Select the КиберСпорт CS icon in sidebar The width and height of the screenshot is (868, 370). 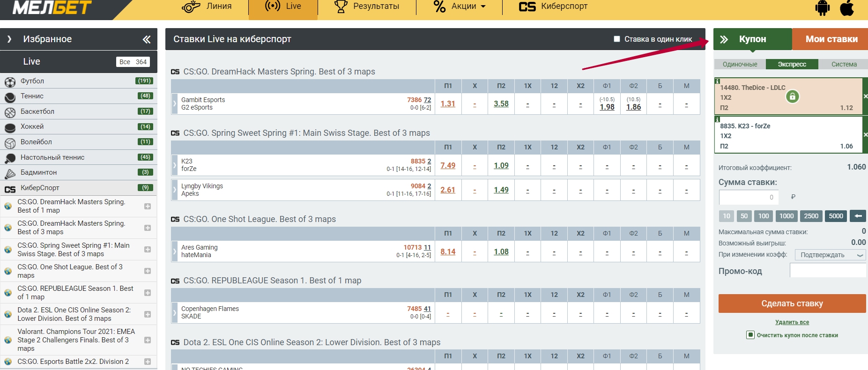[x=10, y=189]
